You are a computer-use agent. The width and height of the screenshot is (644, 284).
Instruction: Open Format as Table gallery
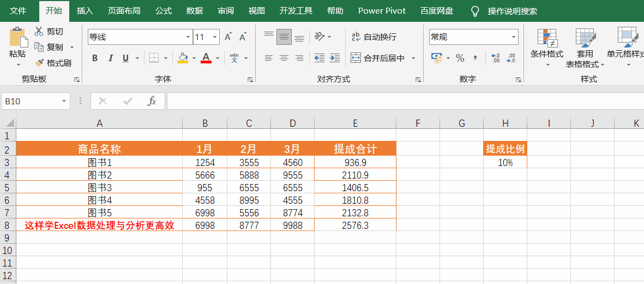click(585, 47)
